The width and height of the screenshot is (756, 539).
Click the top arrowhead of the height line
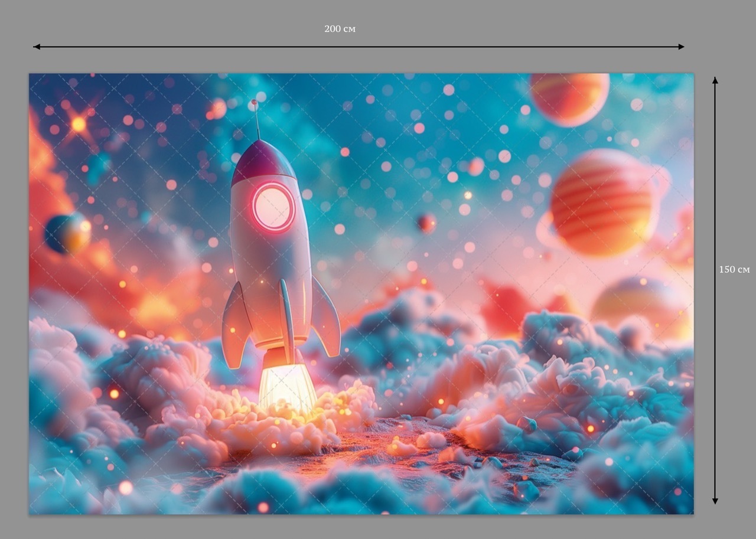click(715, 81)
